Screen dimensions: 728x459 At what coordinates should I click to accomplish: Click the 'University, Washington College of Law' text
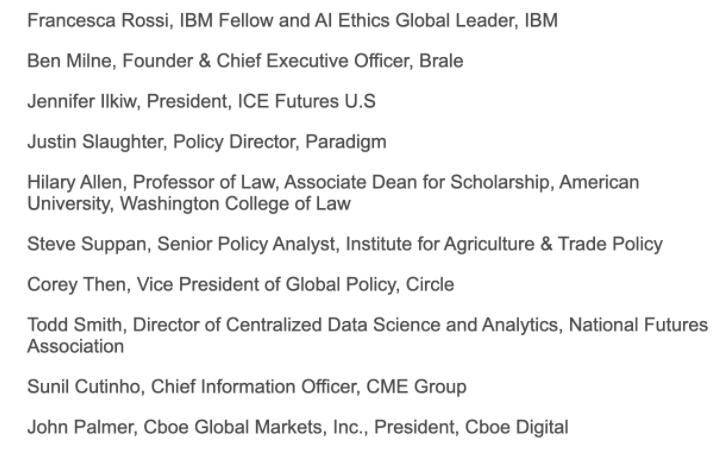[189, 204]
